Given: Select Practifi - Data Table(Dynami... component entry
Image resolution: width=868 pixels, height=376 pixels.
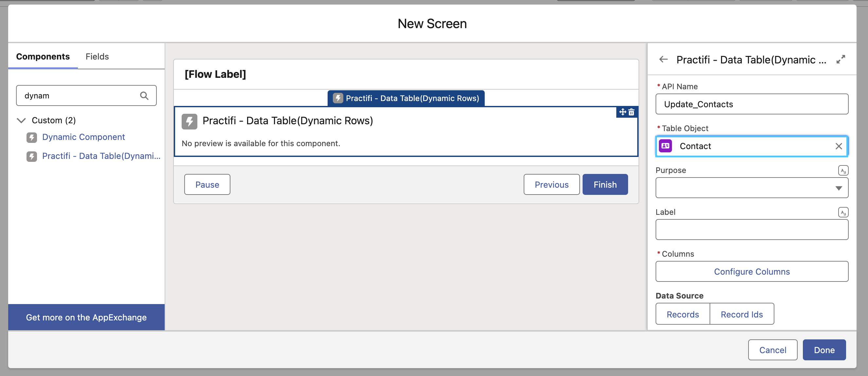Looking at the screenshot, I should tap(101, 156).
